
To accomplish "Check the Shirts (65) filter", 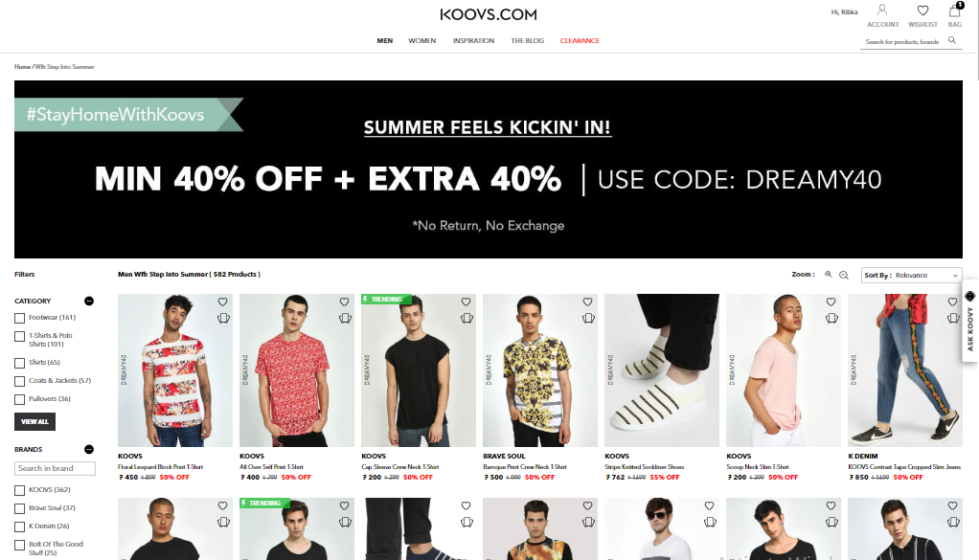I will tap(19, 363).
